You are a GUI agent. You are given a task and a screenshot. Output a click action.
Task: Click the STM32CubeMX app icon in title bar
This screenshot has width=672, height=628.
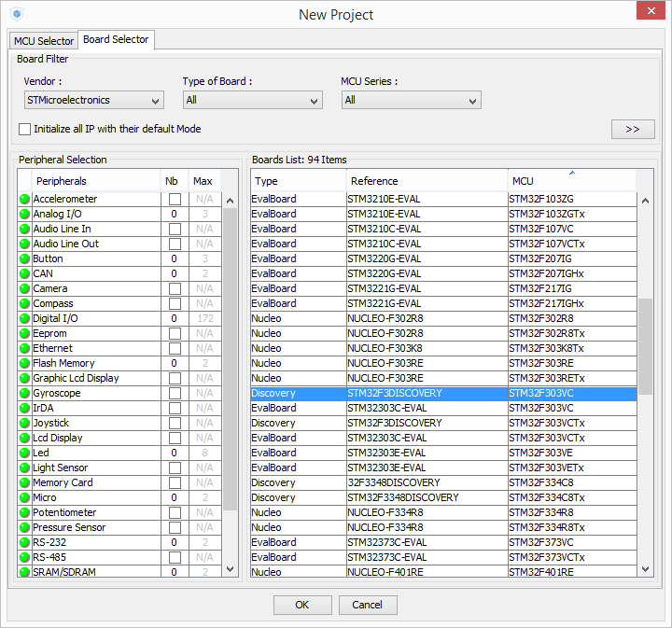coord(17,14)
